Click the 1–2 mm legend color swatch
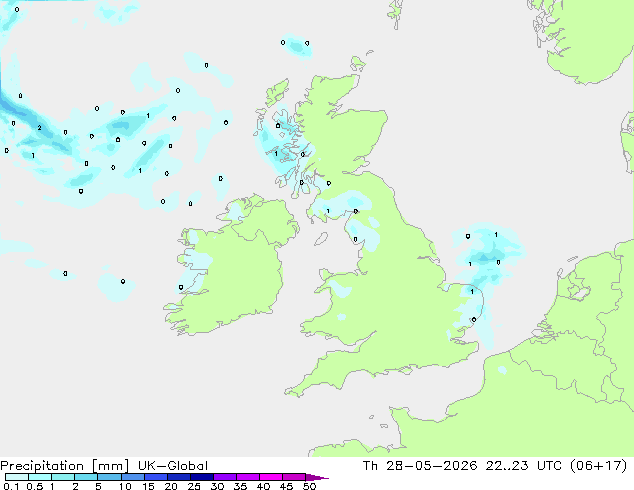This screenshot has height=490, width=634. [x=63, y=477]
